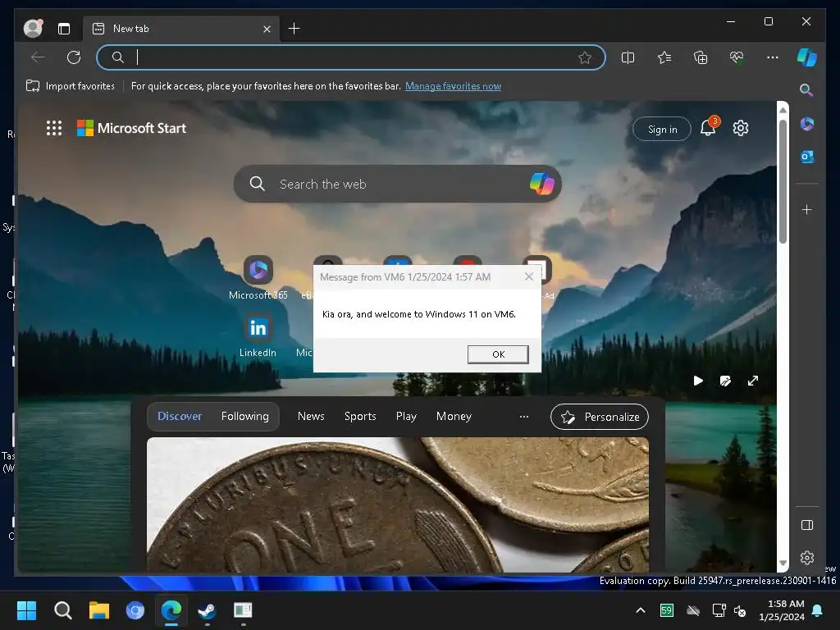This screenshot has height=630, width=840.
Task: Show hidden system tray icons
Action: [x=640, y=610]
